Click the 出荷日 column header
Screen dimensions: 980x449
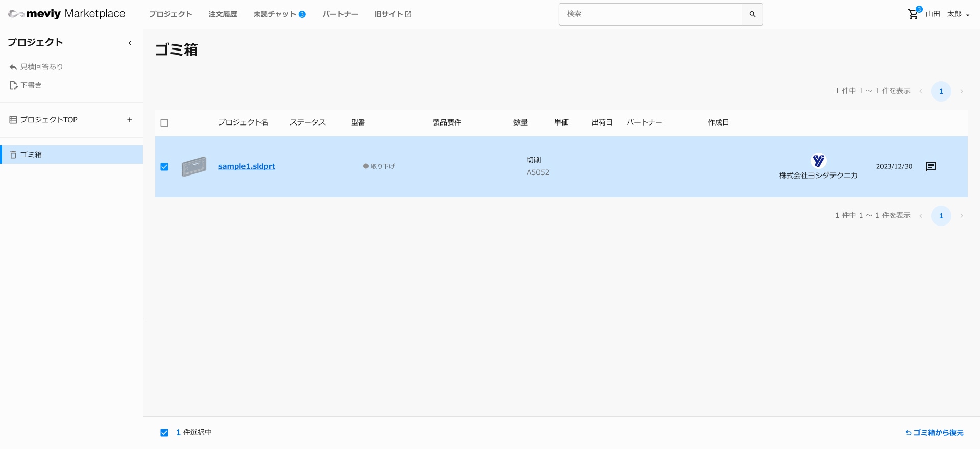coord(602,122)
